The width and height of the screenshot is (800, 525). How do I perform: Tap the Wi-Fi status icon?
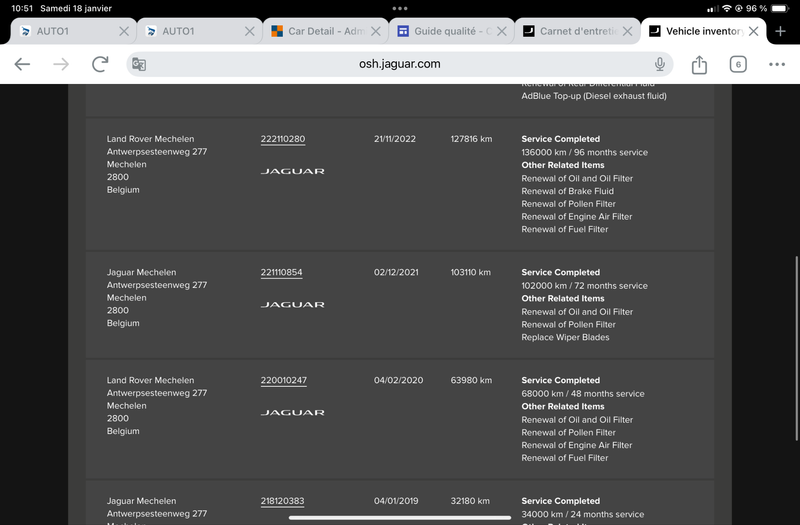727,8
